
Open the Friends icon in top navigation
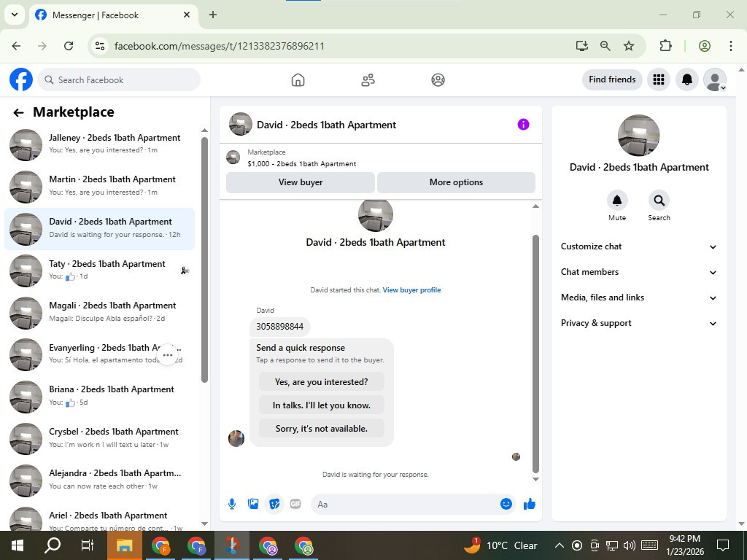pos(368,80)
